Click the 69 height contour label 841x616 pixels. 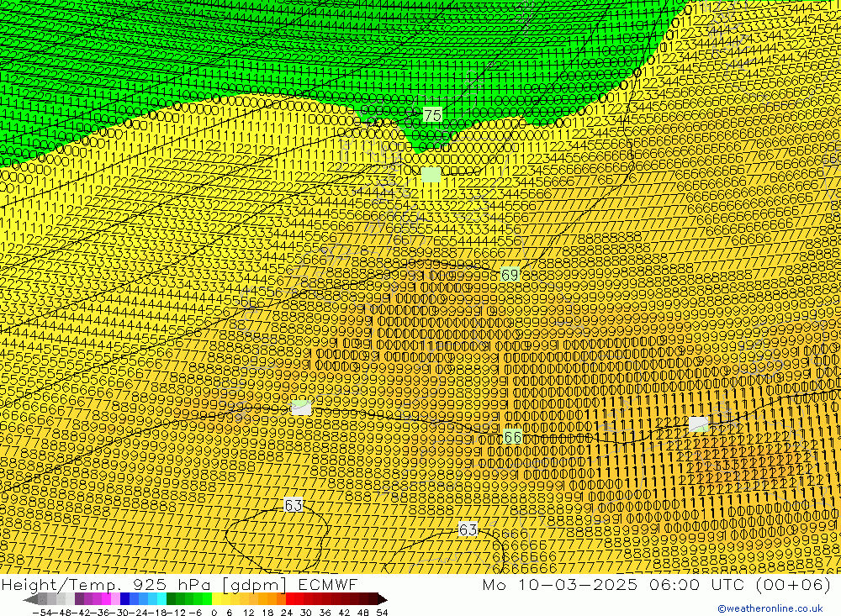(x=510, y=275)
